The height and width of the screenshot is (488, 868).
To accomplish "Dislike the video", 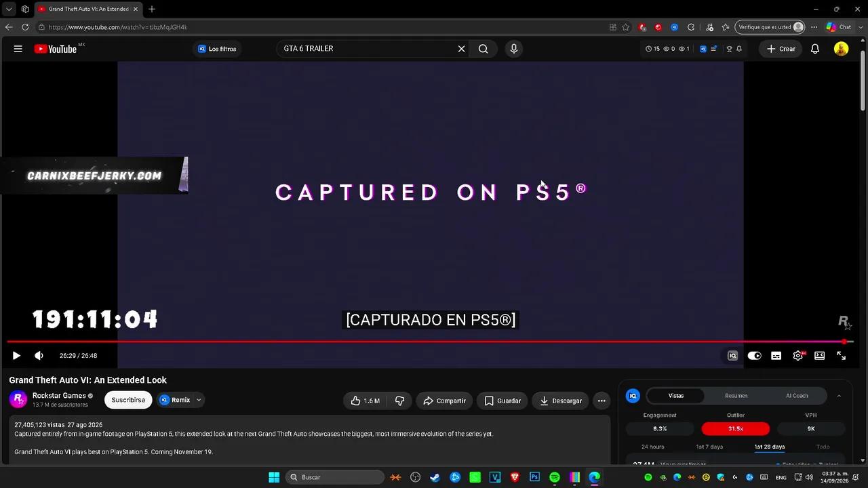I will click(399, 401).
